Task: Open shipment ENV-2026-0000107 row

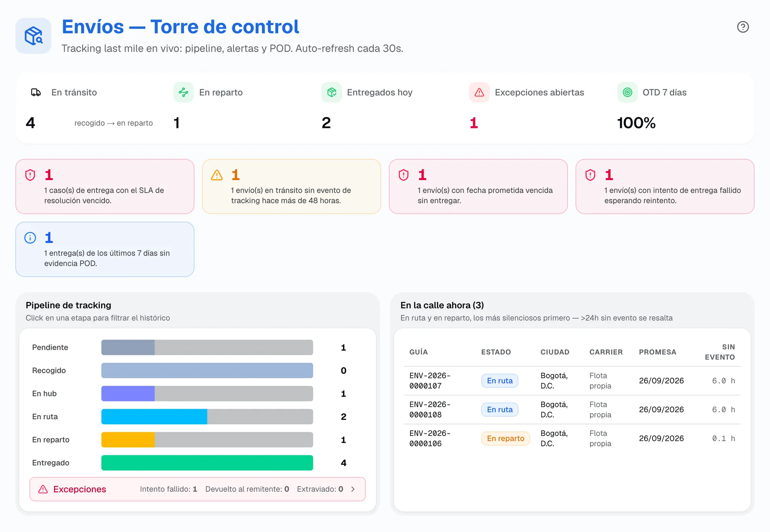Action: pos(572,381)
